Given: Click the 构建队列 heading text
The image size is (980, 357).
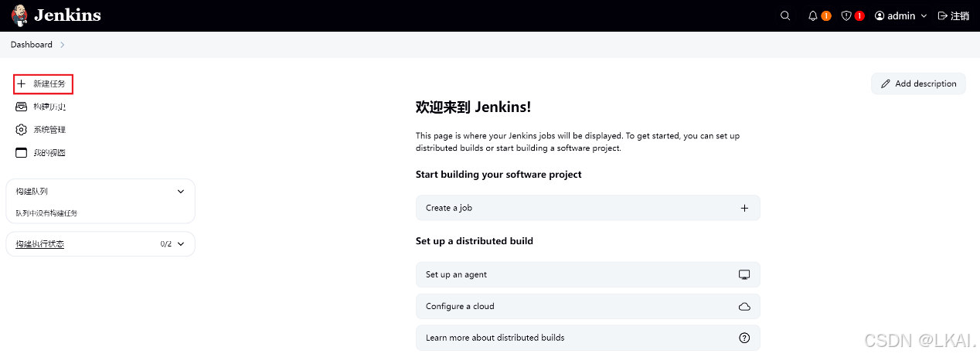Looking at the screenshot, I should point(32,192).
